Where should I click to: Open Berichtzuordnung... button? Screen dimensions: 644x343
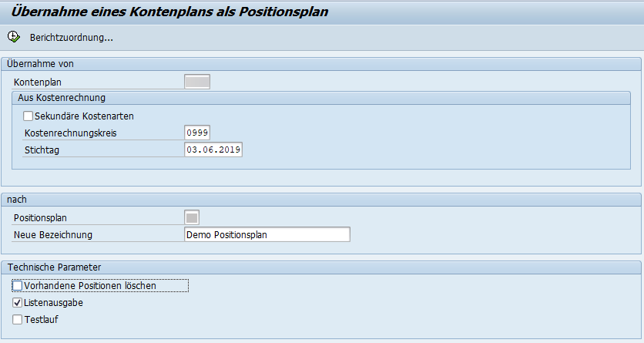[71, 38]
